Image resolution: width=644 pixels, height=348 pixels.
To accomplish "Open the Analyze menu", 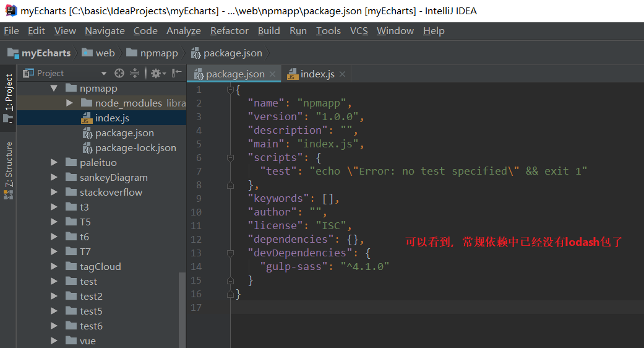I will point(184,31).
